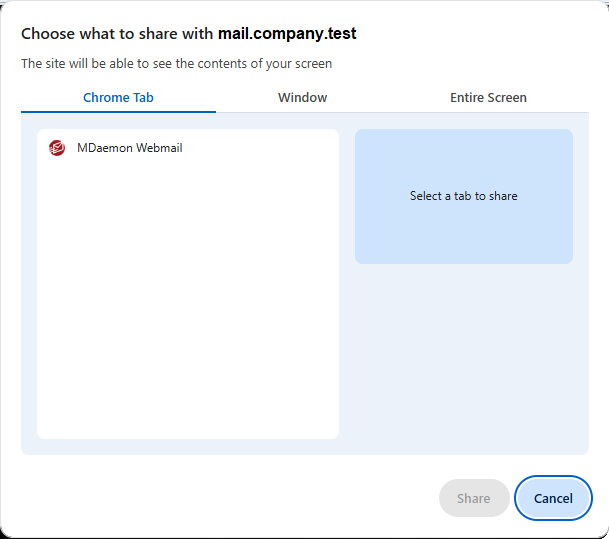Switch to the Window tab
This screenshot has height=539, width=609.
302,97
